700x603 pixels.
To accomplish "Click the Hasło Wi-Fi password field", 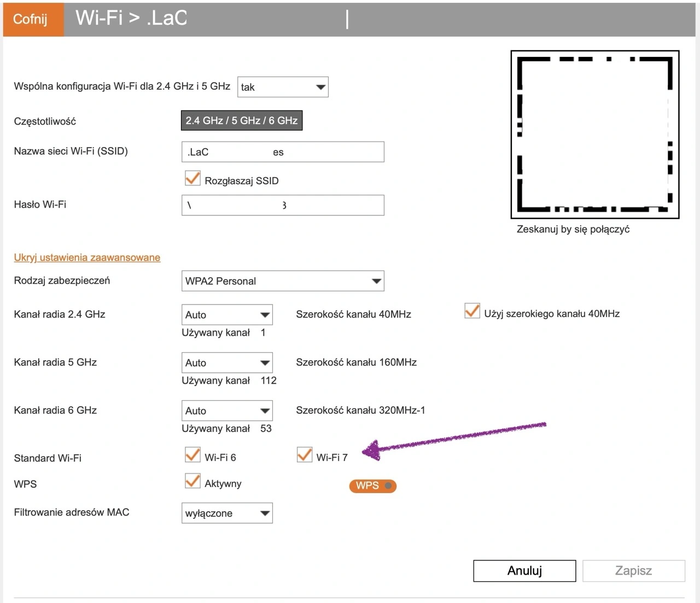I will 283,205.
